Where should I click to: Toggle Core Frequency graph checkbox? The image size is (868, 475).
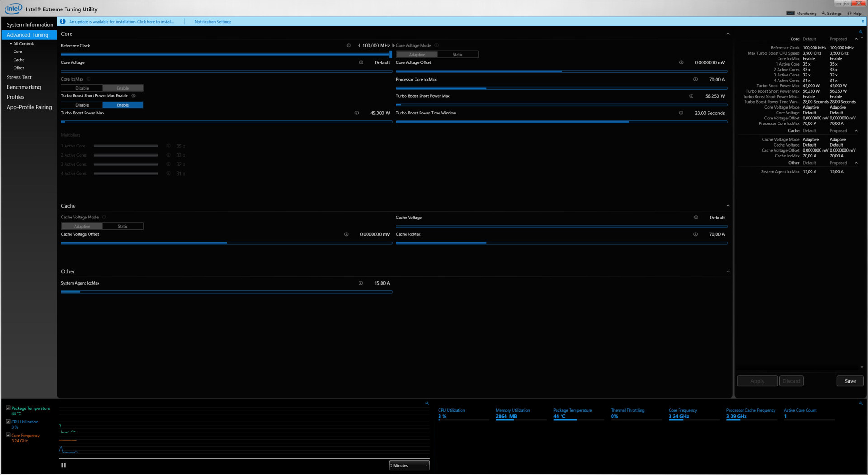[x=8, y=435]
